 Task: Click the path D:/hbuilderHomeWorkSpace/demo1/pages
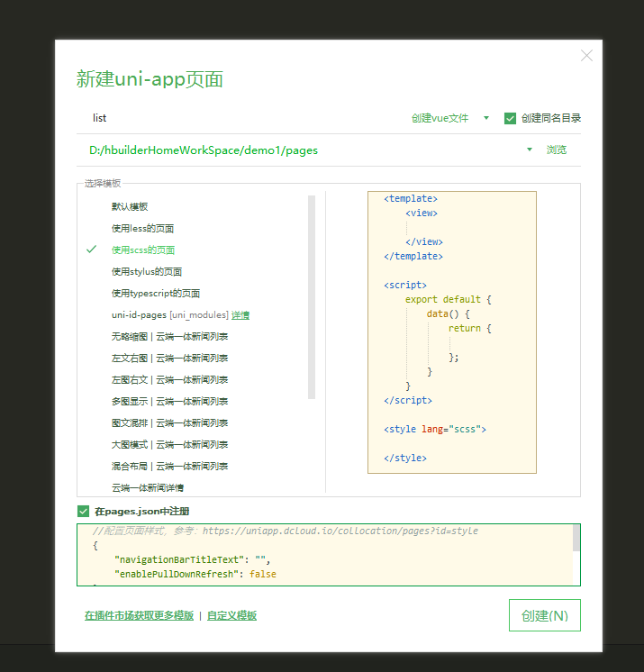[x=204, y=150]
